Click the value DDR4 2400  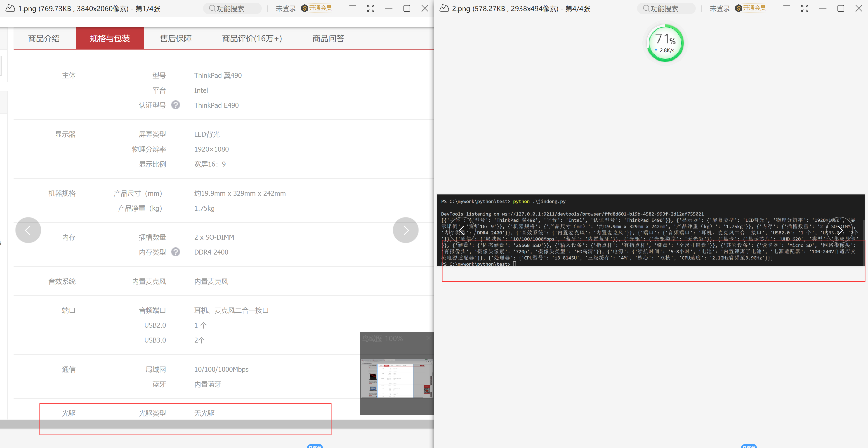point(211,252)
